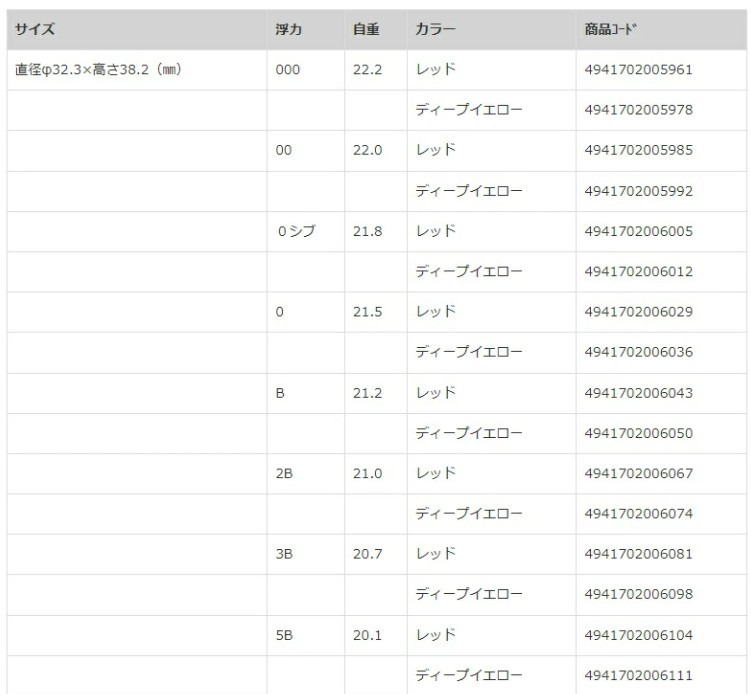Click the サイズ column header

[35, 30]
